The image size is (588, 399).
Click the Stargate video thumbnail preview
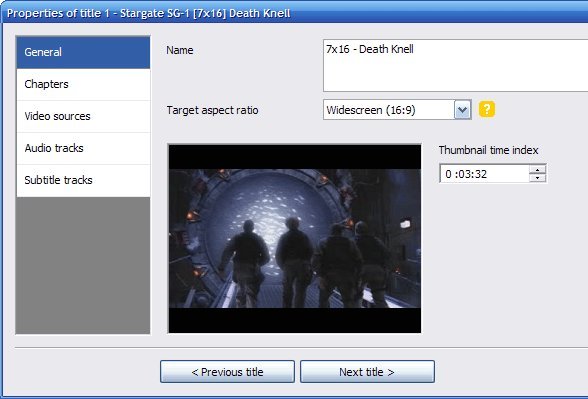click(294, 238)
